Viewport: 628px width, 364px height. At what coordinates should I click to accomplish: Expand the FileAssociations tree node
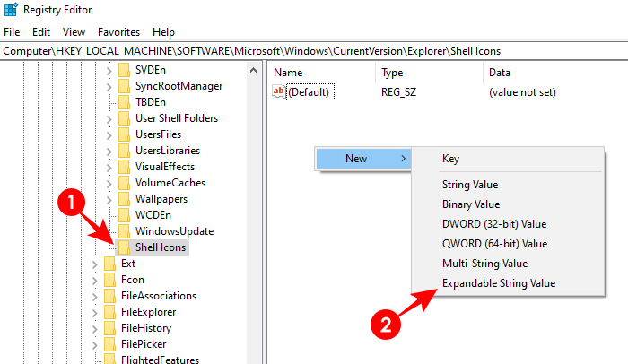pos(95,296)
